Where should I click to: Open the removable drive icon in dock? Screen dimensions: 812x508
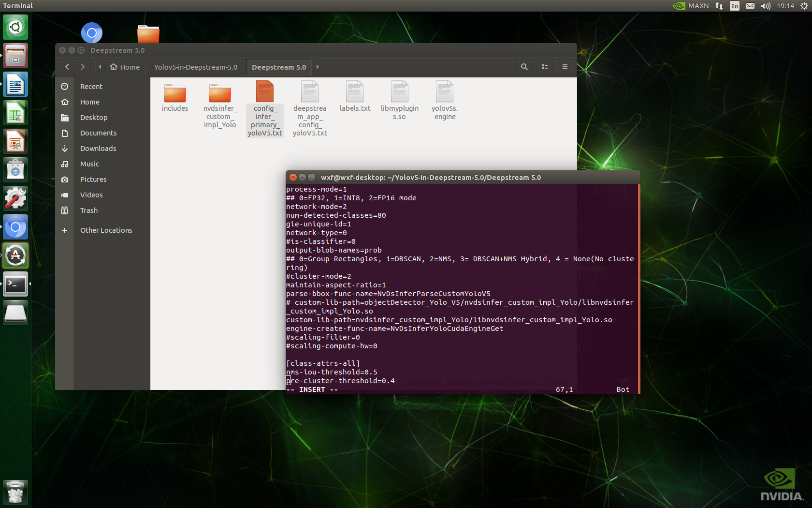[x=15, y=313]
